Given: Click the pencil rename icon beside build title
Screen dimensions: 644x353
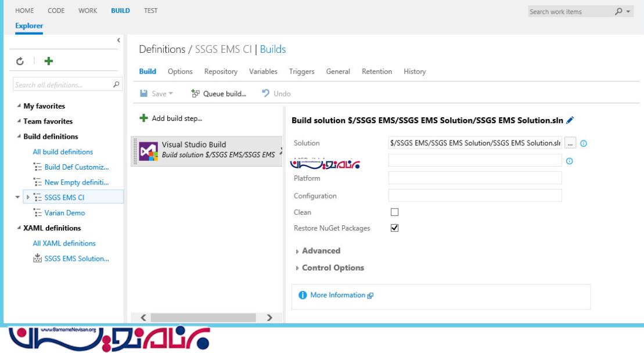Looking at the screenshot, I should (x=570, y=120).
